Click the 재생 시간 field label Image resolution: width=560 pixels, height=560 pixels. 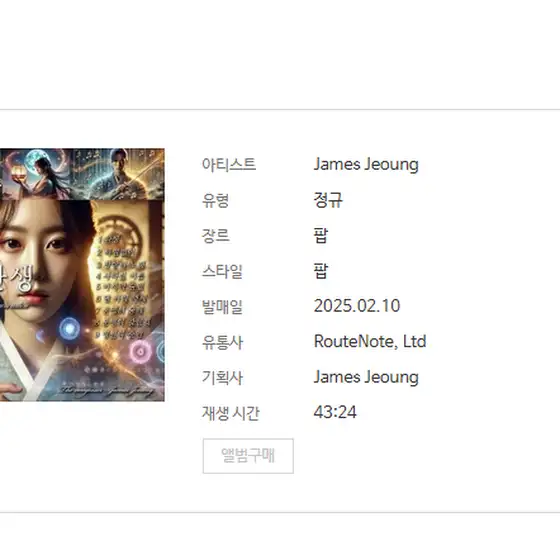(230, 413)
